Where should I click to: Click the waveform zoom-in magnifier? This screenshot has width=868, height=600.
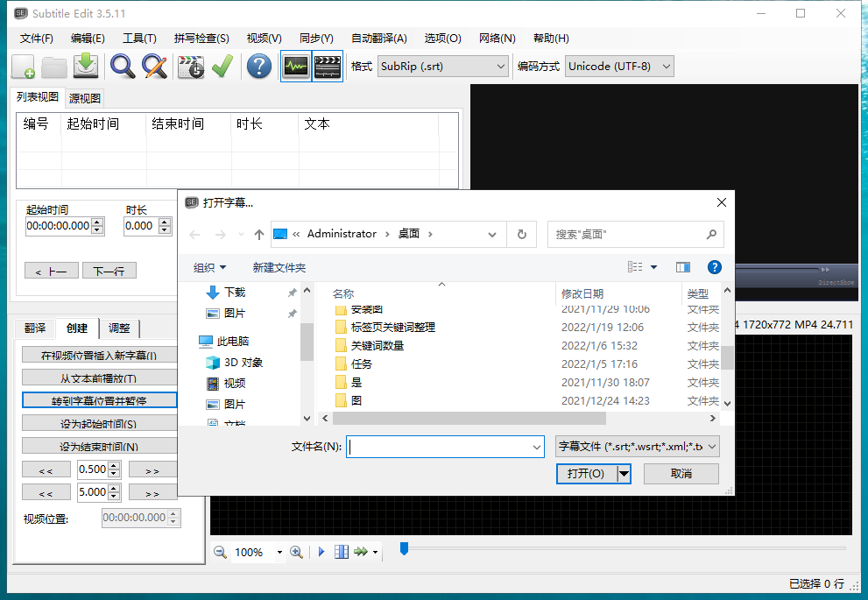[x=296, y=552]
